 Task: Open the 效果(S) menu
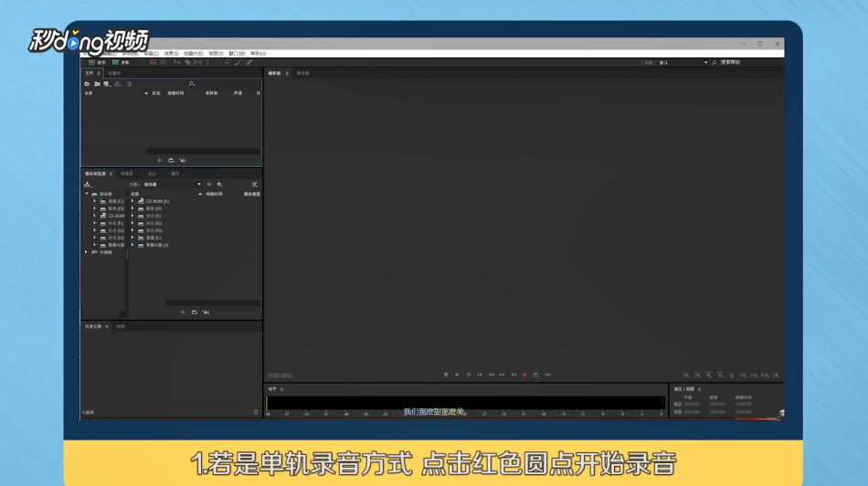pyautogui.click(x=171, y=54)
